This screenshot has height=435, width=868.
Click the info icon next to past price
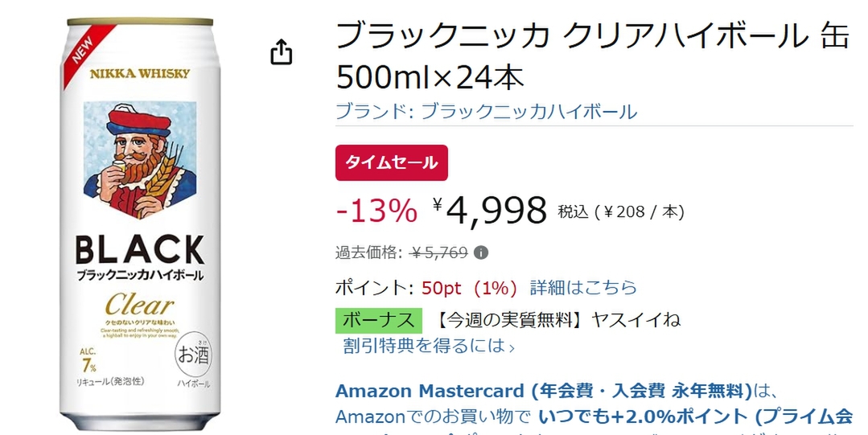coord(481,252)
